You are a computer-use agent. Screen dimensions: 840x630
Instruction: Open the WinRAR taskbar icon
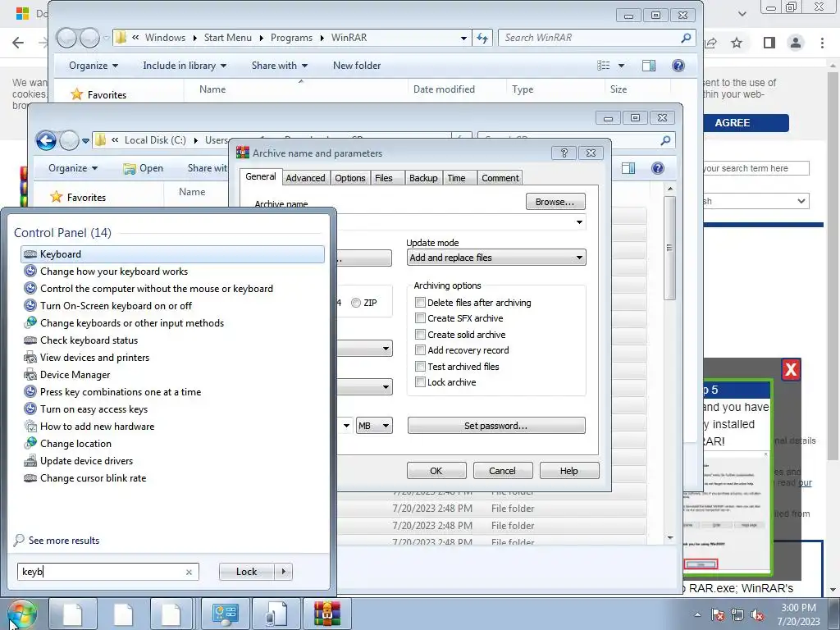pyautogui.click(x=327, y=614)
